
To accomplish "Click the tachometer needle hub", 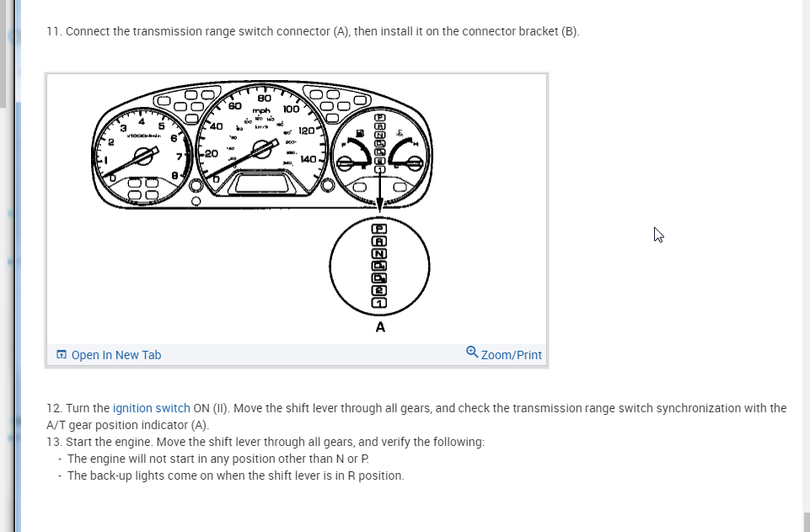I will coord(145,156).
